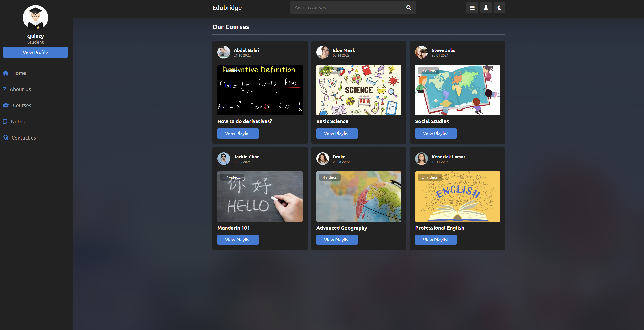The image size is (644, 330).
Task: Expand the sidebar using the menu button
Action: click(472, 8)
